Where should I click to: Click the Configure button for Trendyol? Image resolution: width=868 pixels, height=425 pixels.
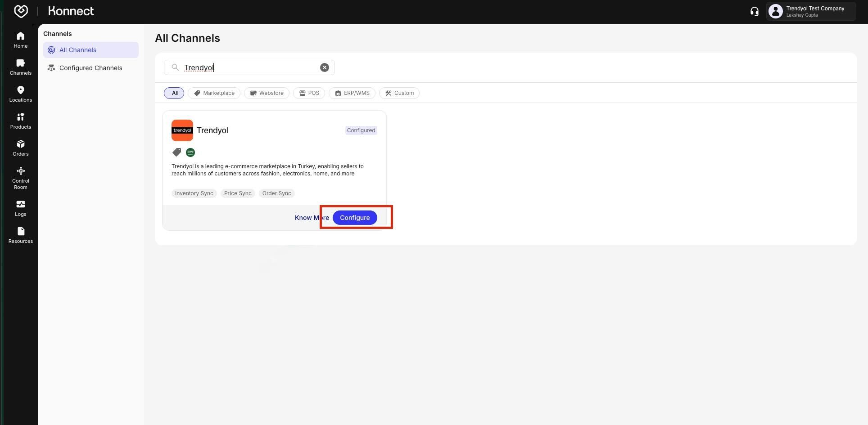tap(355, 218)
